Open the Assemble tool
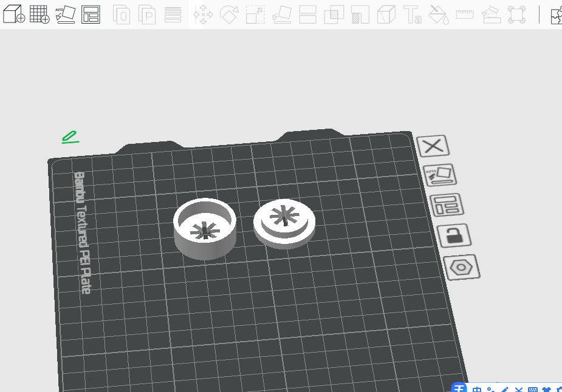The image size is (562, 392). tap(491, 15)
